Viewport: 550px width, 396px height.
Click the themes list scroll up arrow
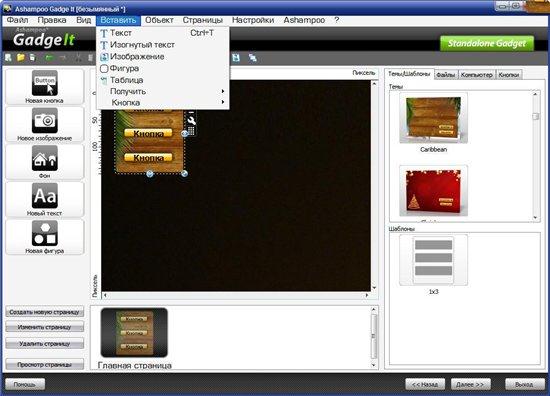point(535,94)
